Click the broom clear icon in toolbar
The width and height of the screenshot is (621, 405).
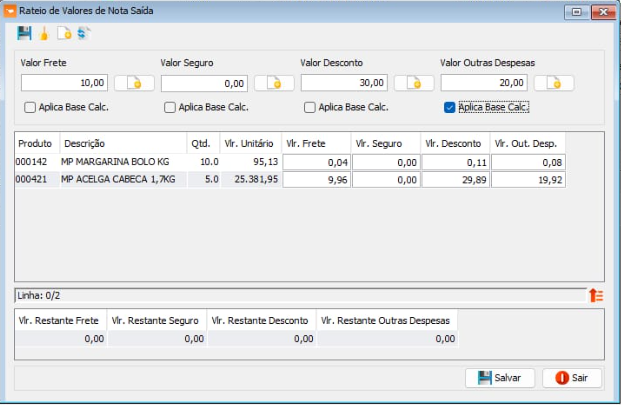(43, 33)
